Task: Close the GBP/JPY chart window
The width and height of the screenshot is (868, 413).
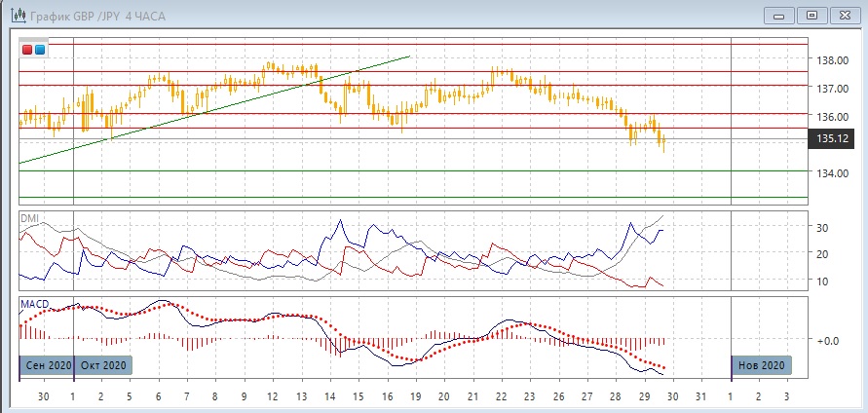Action: [844, 15]
